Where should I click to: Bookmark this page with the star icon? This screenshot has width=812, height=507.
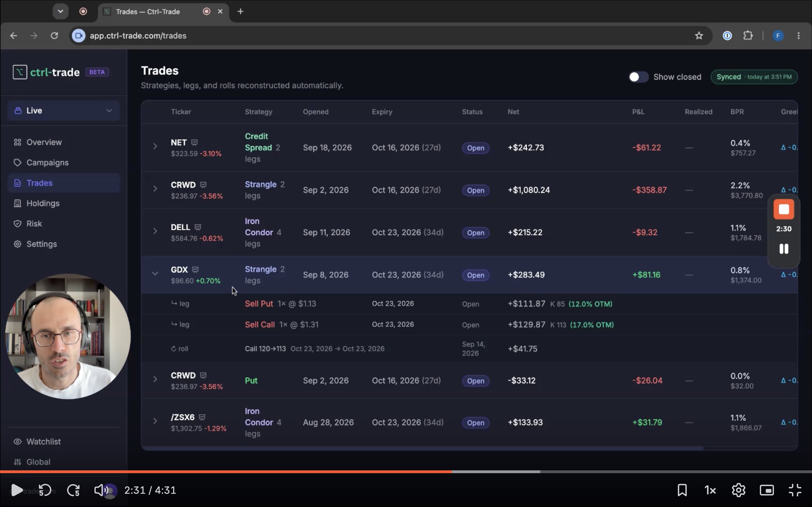coord(699,36)
